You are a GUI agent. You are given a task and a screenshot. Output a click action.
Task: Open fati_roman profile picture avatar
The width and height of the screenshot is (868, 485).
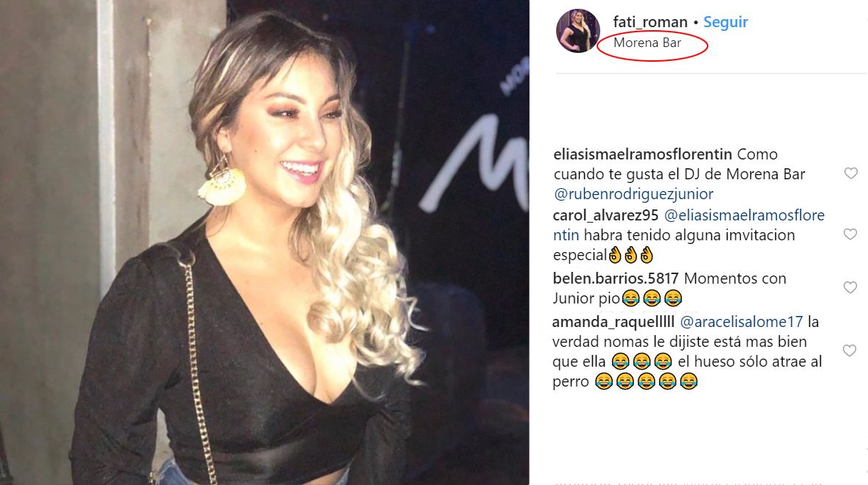578,31
